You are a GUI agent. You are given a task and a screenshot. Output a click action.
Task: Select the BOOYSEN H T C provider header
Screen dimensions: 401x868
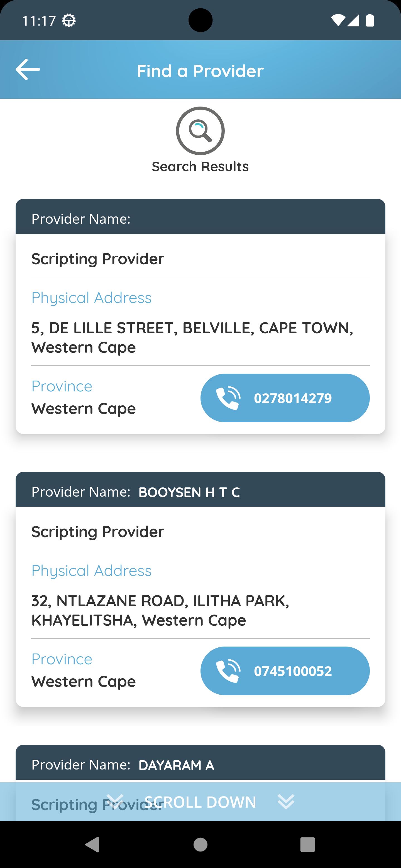(x=200, y=489)
